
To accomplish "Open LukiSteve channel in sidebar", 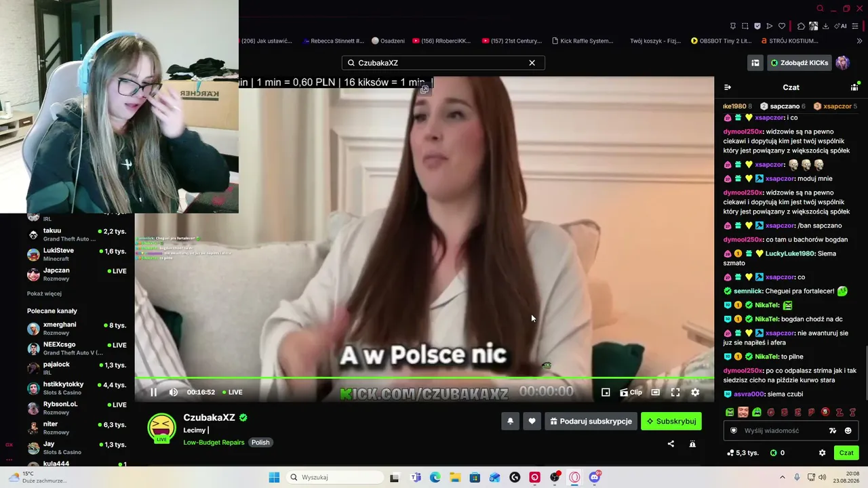I will coord(77,254).
